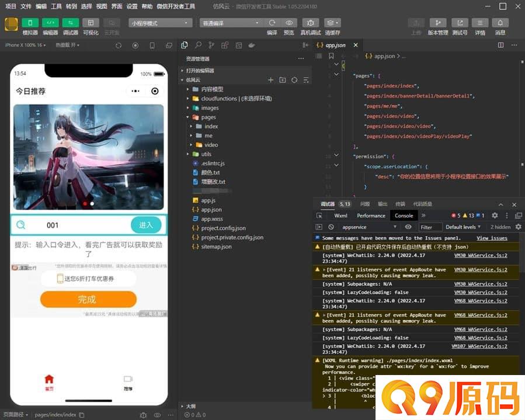Image resolution: width=525 pixels, height=420 pixels.
Task: Toggle live expression eye in console
Action: 408,227
